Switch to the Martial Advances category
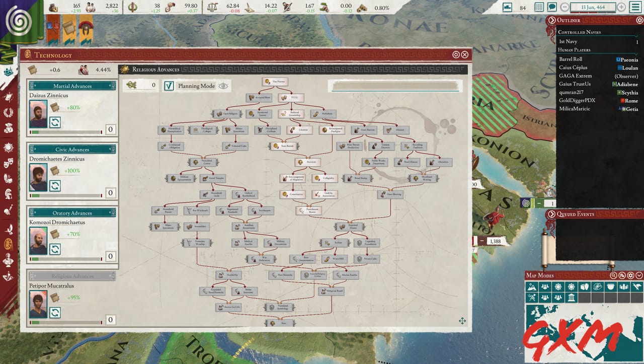This screenshot has height=364, width=644. (x=72, y=86)
